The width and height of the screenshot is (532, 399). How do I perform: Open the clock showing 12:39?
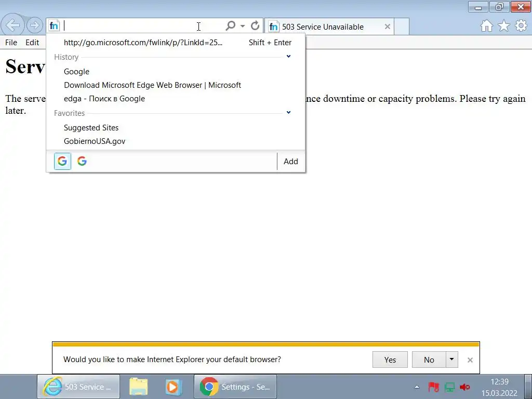pos(499,388)
